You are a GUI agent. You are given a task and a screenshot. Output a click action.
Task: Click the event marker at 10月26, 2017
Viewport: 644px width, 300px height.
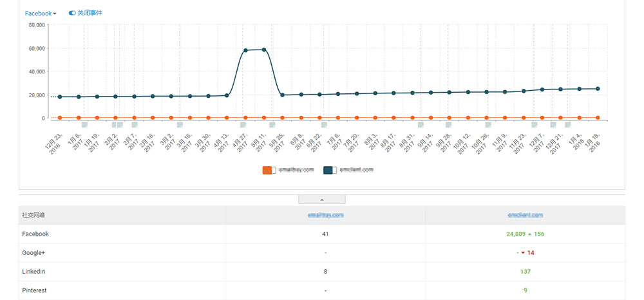pyautogui.click(x=488, y=125)
